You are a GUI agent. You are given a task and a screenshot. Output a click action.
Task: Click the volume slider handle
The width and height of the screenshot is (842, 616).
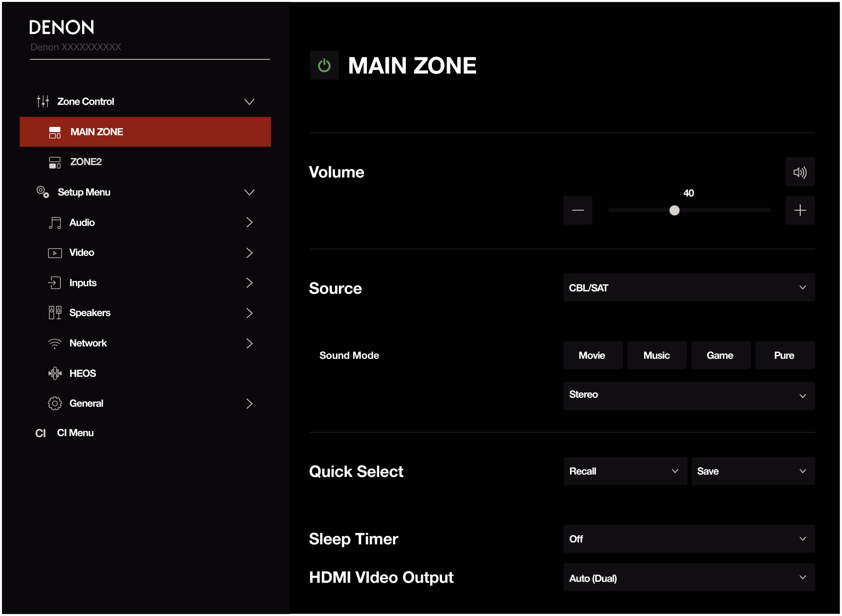tap(674, 210)
